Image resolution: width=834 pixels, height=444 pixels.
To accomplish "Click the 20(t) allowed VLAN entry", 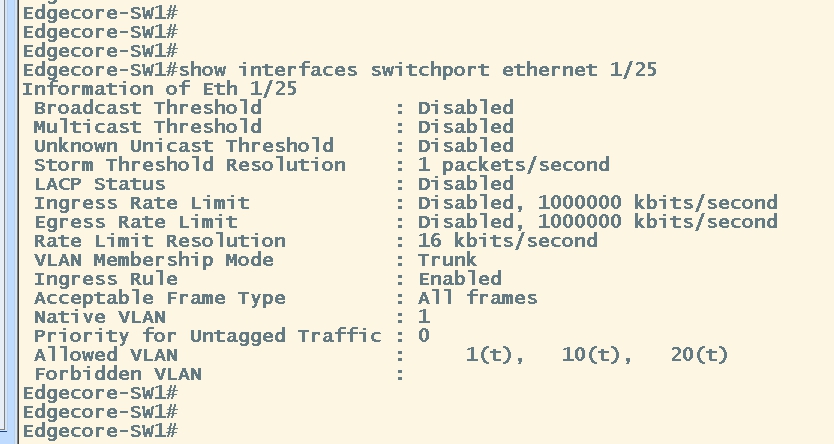I will point(699,355).
